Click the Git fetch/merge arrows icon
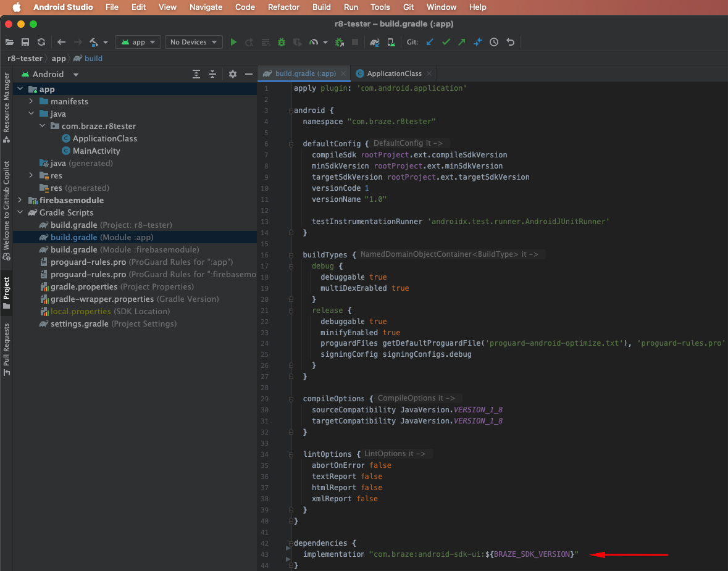 [x=478, y=42]
